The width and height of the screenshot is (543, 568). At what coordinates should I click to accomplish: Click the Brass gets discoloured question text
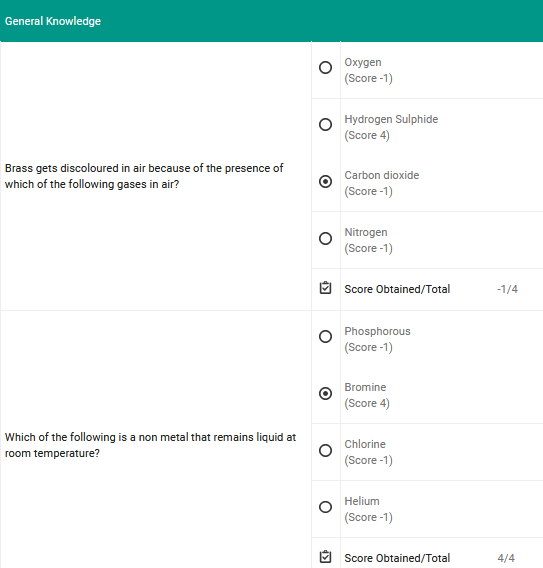click(144, 176)
